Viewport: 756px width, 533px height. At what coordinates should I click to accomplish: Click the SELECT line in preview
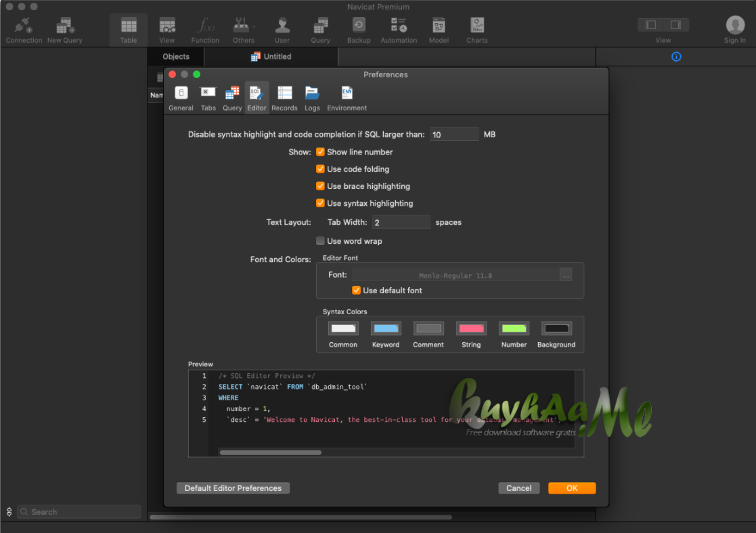point(292,387)
